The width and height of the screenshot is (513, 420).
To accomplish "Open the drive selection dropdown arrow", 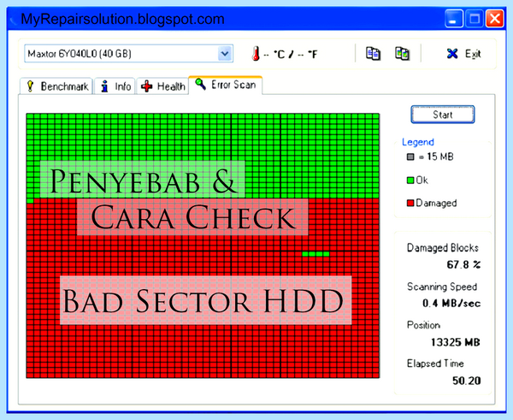I will [225, 53].
